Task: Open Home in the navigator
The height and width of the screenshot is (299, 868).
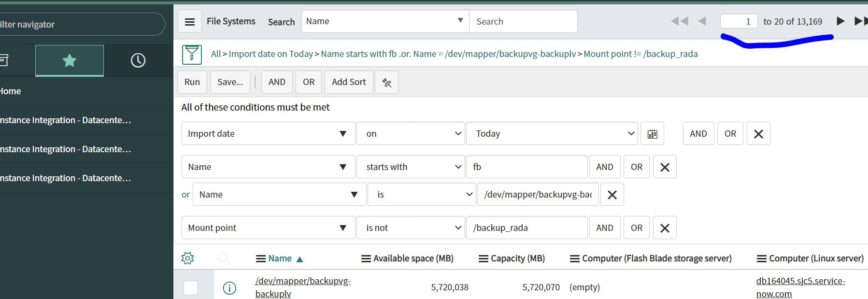Action: point(11,91)
